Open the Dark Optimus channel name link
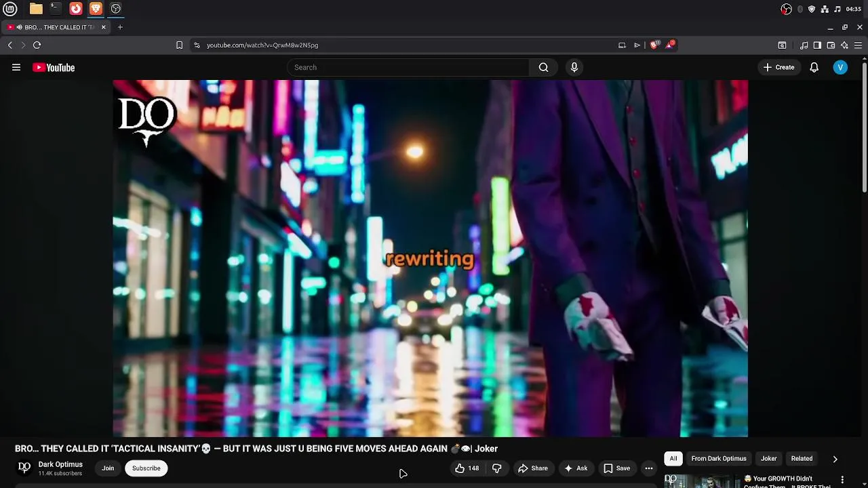This screenshot has height=488, width=868. 60,464
